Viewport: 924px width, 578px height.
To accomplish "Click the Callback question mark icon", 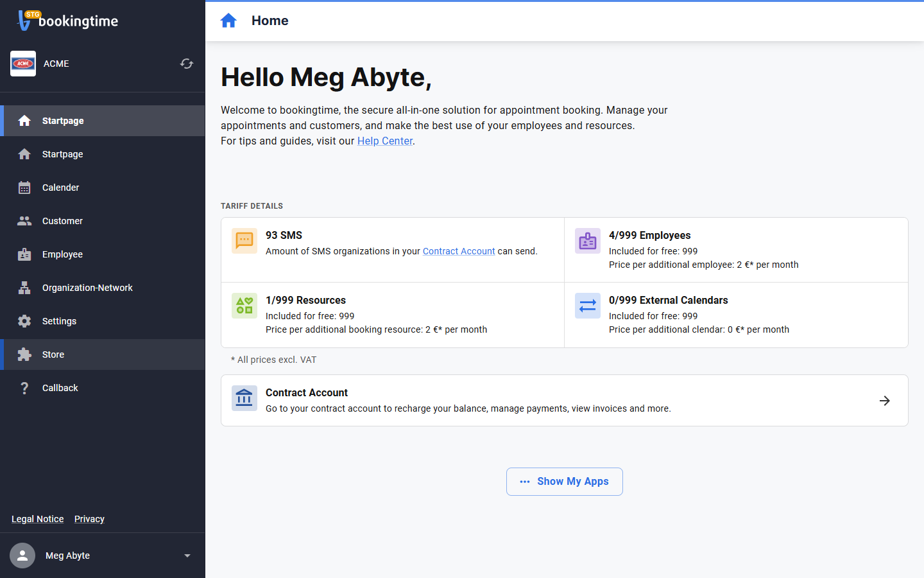I will click(x=24, y=388).
